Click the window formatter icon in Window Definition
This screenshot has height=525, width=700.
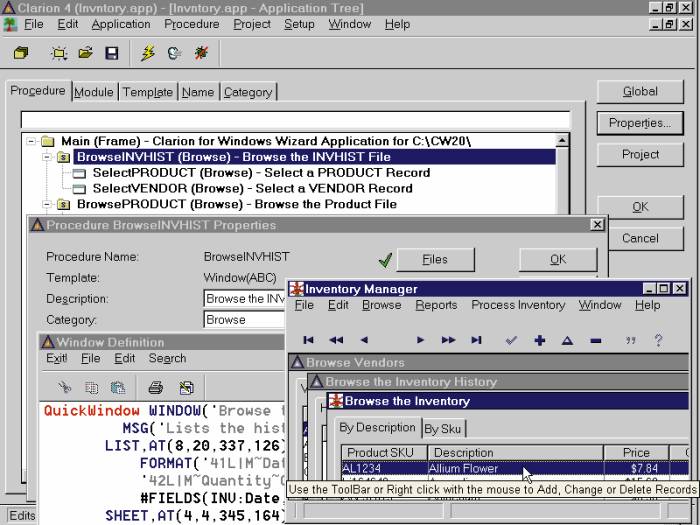tap(186, 388)
